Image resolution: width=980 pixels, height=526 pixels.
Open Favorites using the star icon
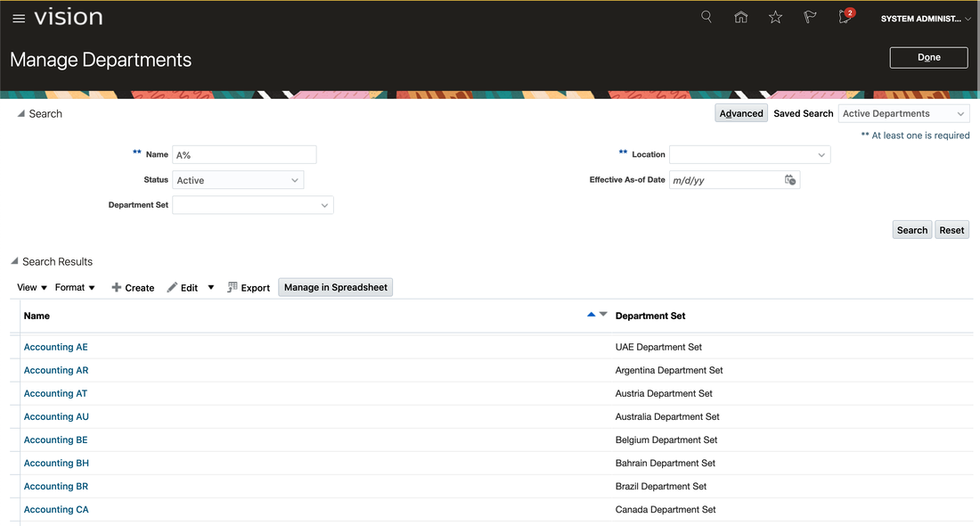coord(775,17)
